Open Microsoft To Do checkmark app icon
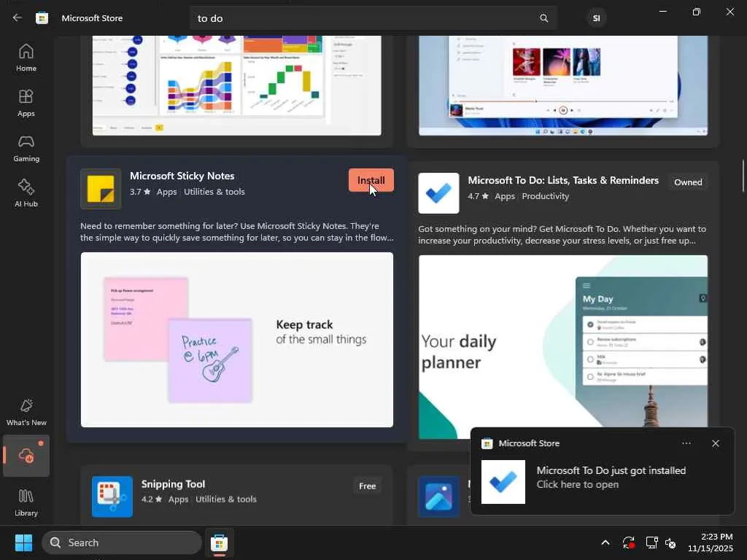Screen dimensions: 747x560 coord(438,192)
